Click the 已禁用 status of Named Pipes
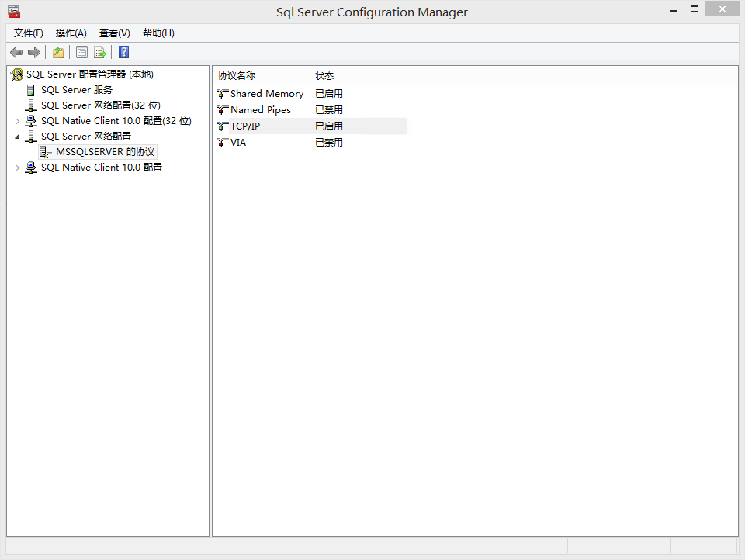Screen dimensions: 745x560 click(x=329, y=109)
